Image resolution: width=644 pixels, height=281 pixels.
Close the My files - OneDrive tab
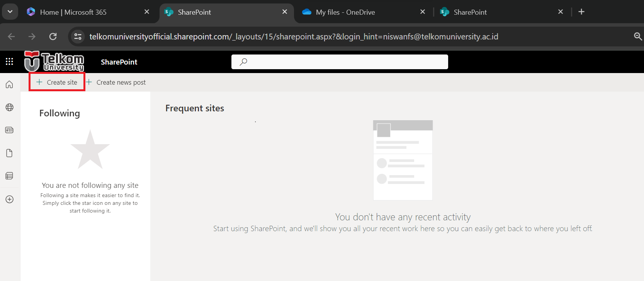pyautogui.click(x=423, y=12)
